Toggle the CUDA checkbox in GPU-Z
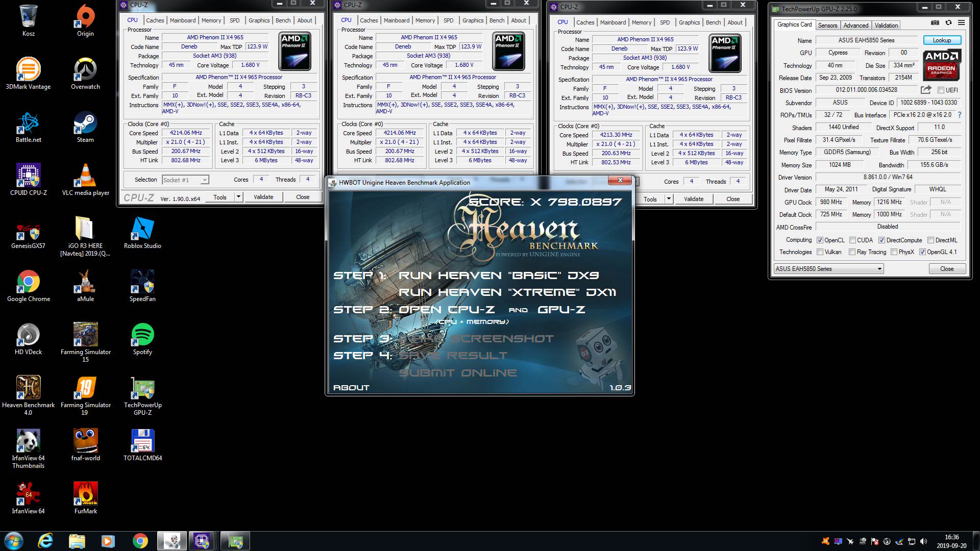 tap(852, 240)
